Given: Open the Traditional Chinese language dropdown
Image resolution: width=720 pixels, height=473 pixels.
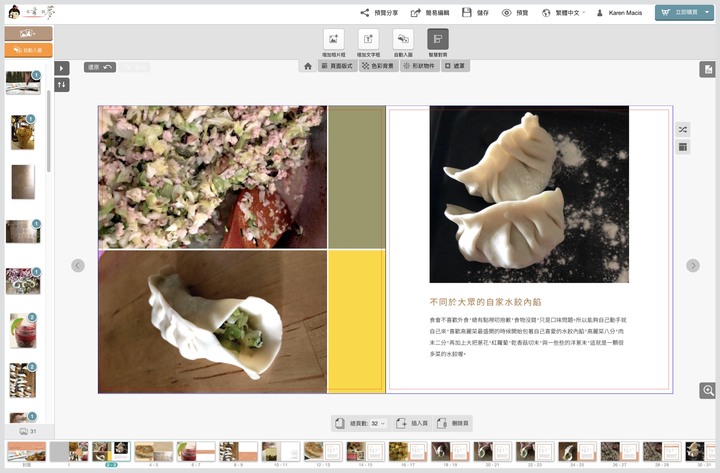Looking at the screenshot, I should (x=563, y=13).
